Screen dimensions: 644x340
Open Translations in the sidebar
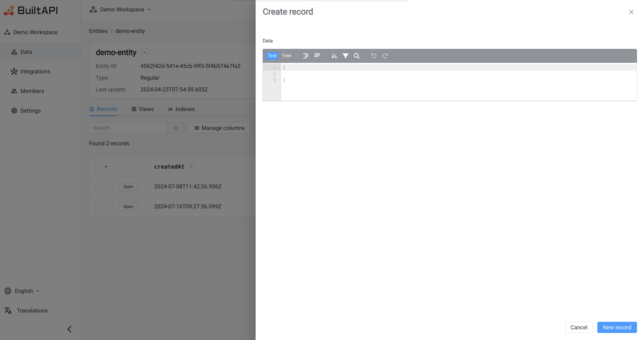point(26,310)
